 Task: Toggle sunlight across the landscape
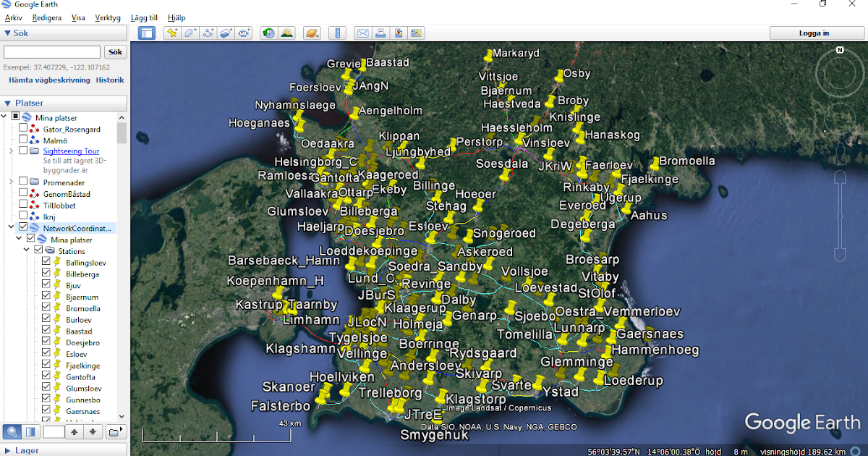click(286, 33)
